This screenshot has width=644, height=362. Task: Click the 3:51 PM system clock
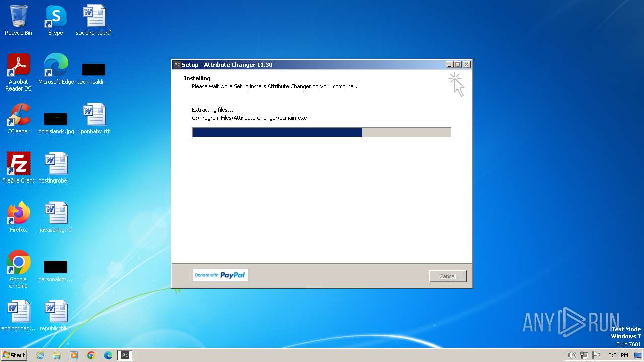tap(618, 355)
